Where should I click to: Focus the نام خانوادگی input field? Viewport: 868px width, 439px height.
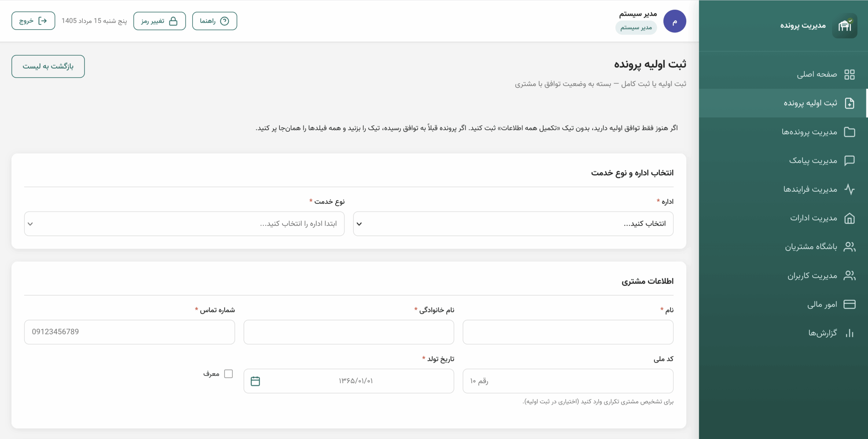[349, 332]
